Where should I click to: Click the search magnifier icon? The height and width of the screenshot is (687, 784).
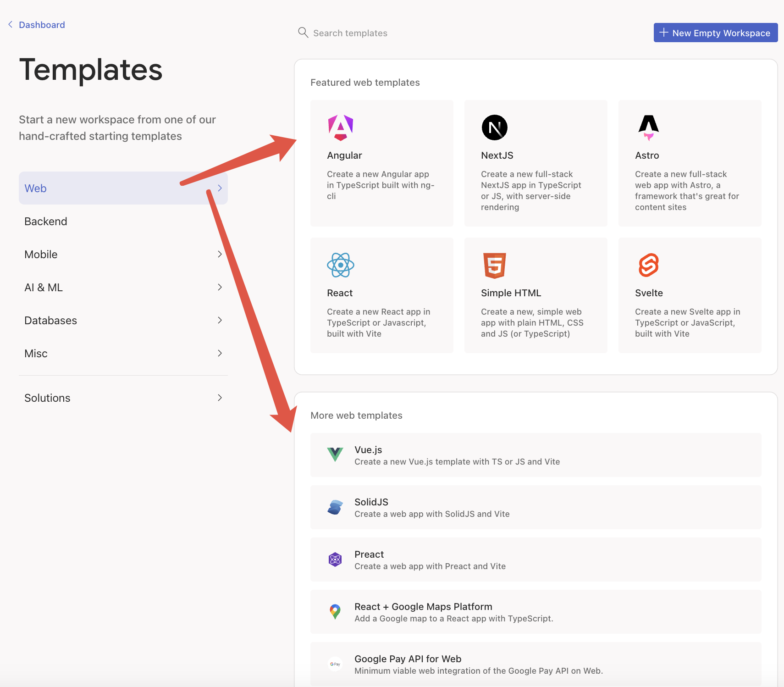pyautogui.click(x=303, y=32)
